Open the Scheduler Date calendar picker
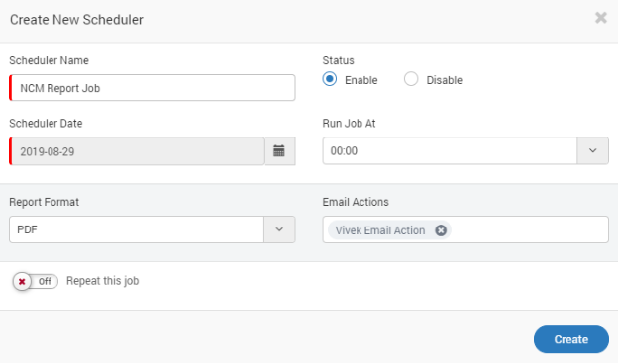The image size is (618, 364). click(x=280, y=151)
